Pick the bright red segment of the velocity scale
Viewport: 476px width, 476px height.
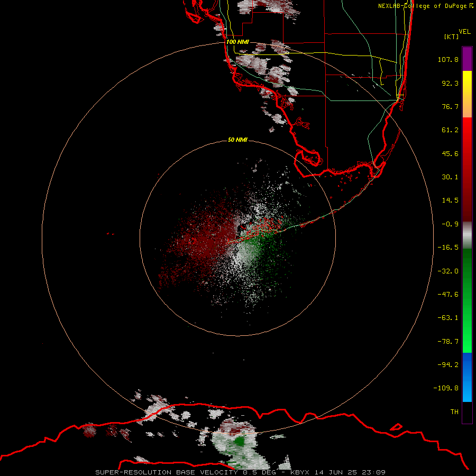(467, 169)
